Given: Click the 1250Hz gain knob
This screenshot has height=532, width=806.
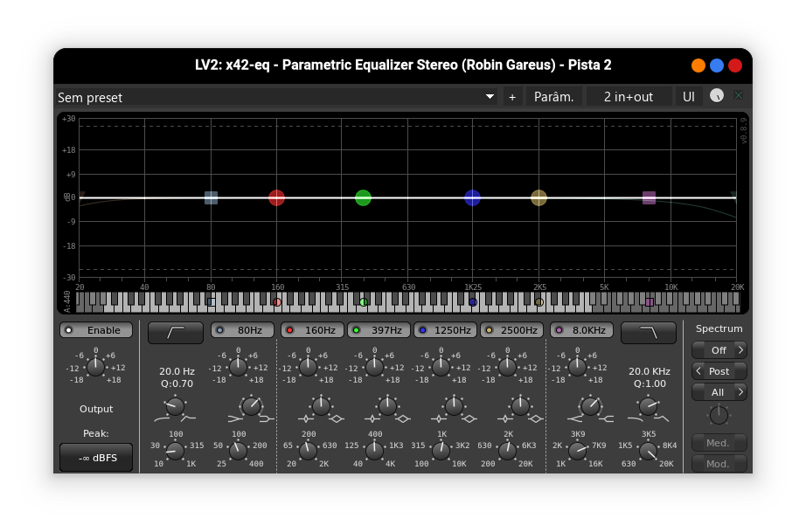Looking at the screenshot, I should pos(441,369).
